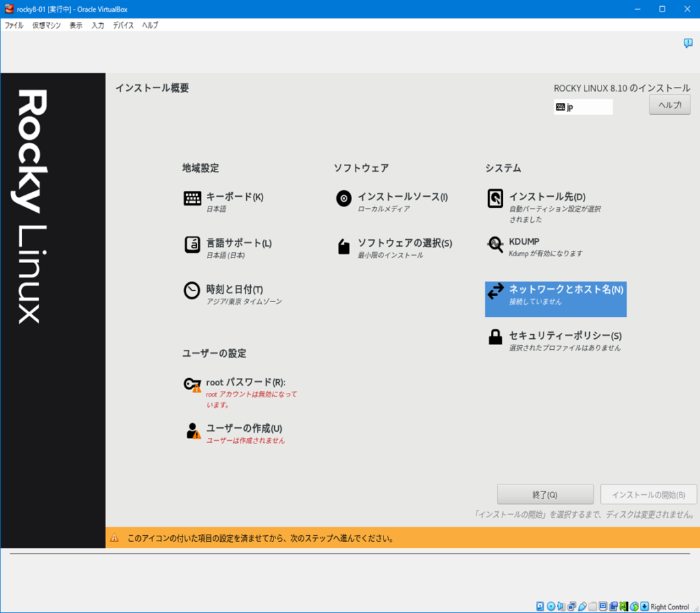The height and width of the screenshot is (613, 700).
Task: Click the Kdump が有効になります text
Action: click(546, 254)
